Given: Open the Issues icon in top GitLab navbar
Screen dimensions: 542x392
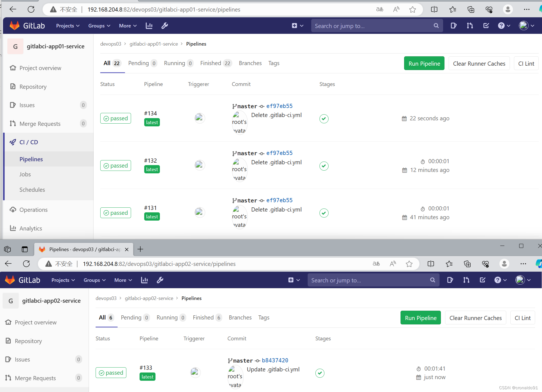Looking at the screenshot, I should click(454, 26).
